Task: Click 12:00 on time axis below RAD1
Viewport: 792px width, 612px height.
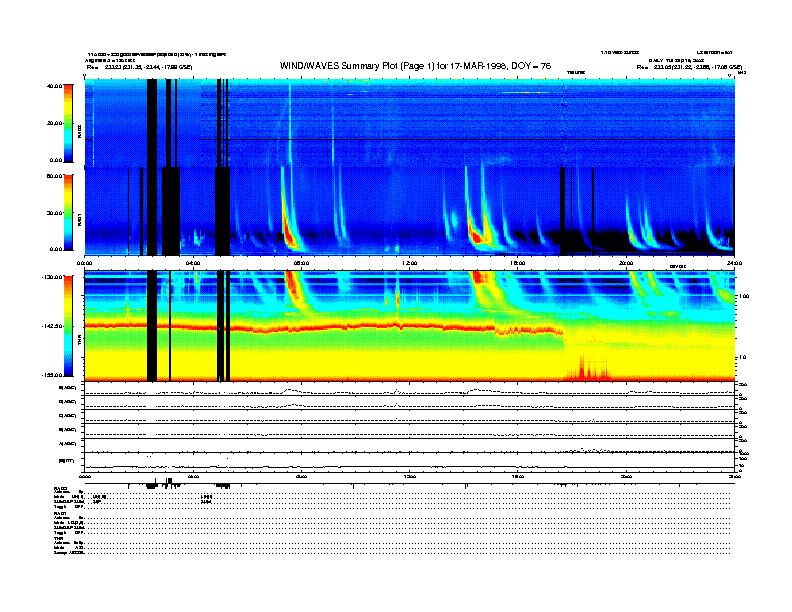Action: 410,263
